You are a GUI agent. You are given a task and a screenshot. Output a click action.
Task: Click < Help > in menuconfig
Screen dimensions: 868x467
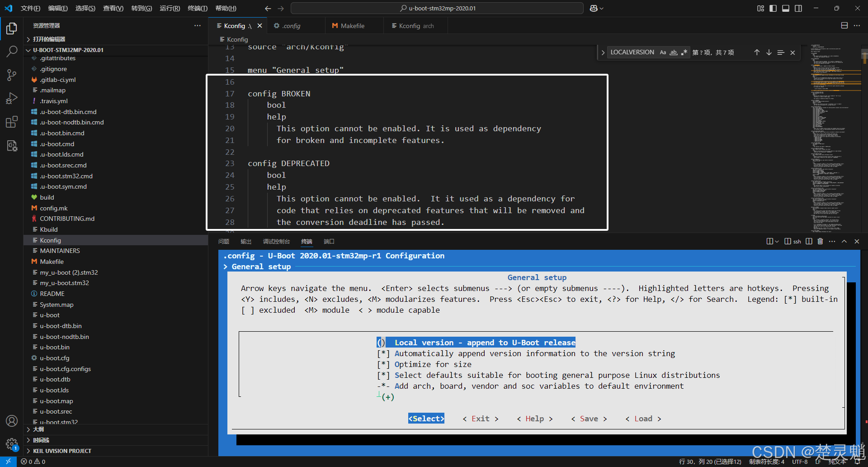click(x=535, y=419)
